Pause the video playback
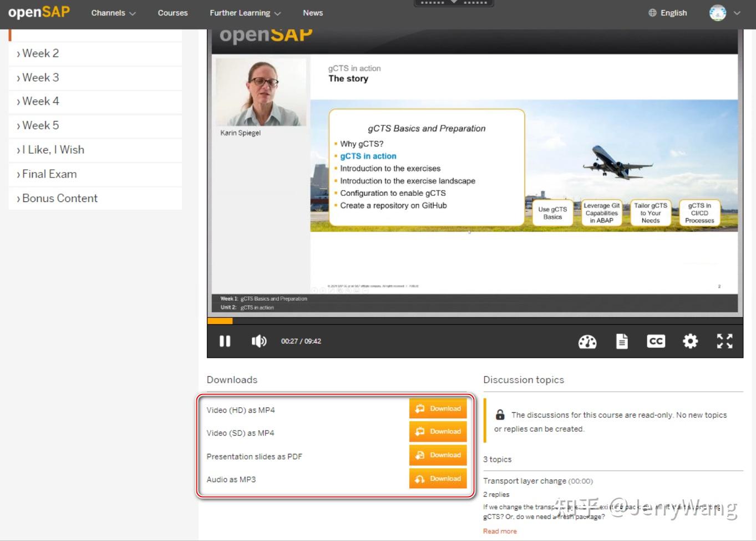Screen dimensions: 756x541 pos(225,341)
